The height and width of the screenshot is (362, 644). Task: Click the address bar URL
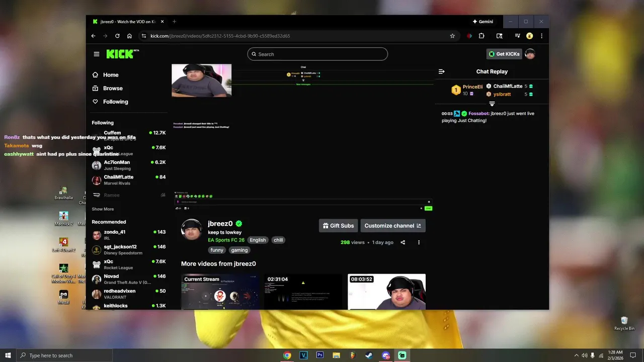pyautogui.click(x=220, y=36)
